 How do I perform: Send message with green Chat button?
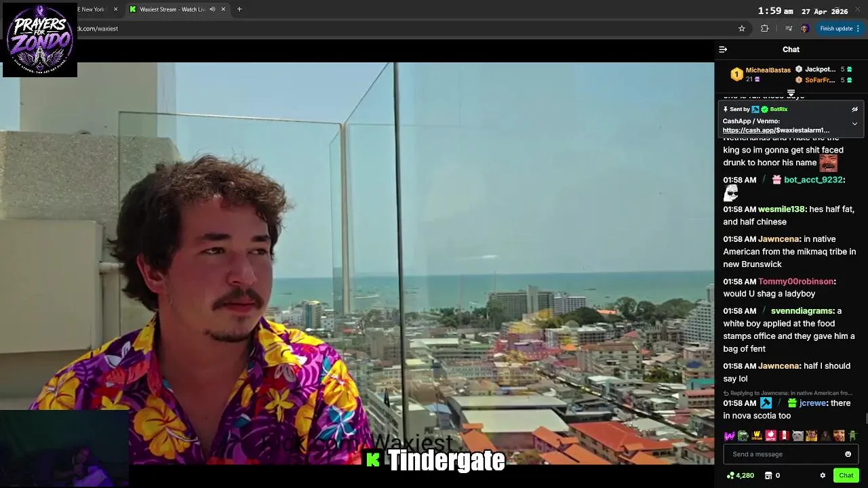click(846, 476)
